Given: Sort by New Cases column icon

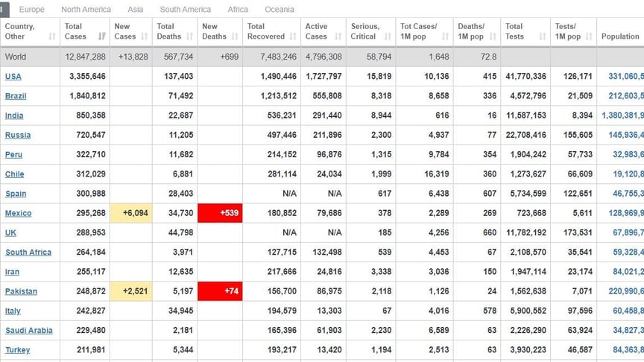Looking at the screenshot, I should (x=144, y=36).
